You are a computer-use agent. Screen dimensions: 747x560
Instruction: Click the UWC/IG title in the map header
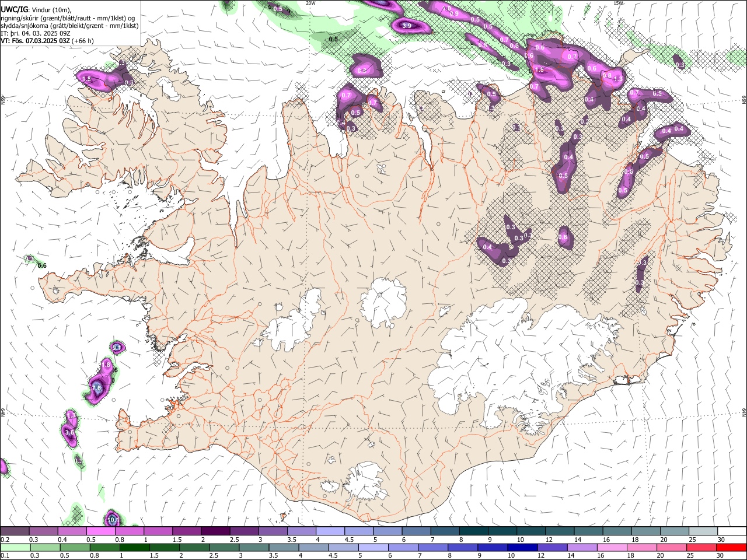tap(14, 9)
